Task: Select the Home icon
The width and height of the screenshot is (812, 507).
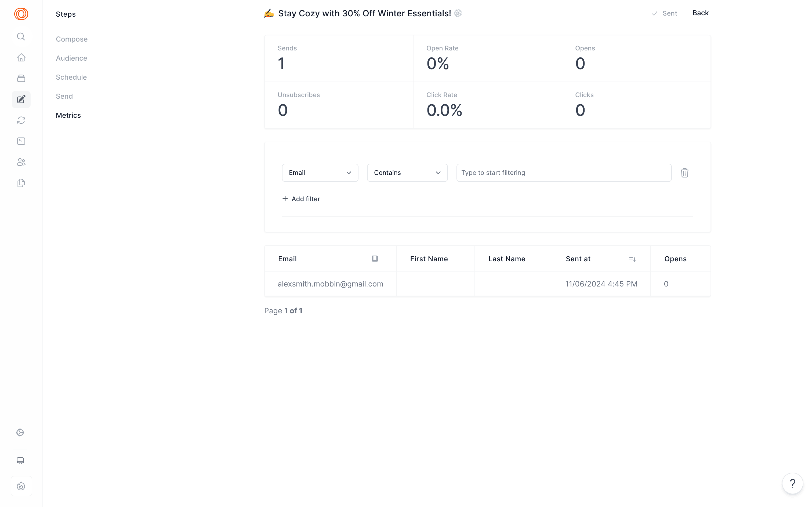Action: point(21,57)
